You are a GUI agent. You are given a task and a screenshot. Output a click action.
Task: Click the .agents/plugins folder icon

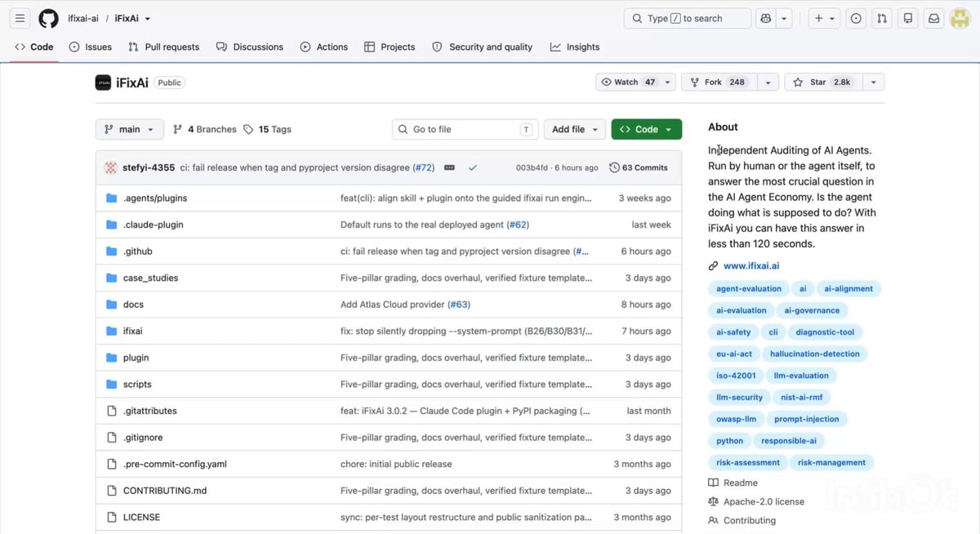[112, 198]
